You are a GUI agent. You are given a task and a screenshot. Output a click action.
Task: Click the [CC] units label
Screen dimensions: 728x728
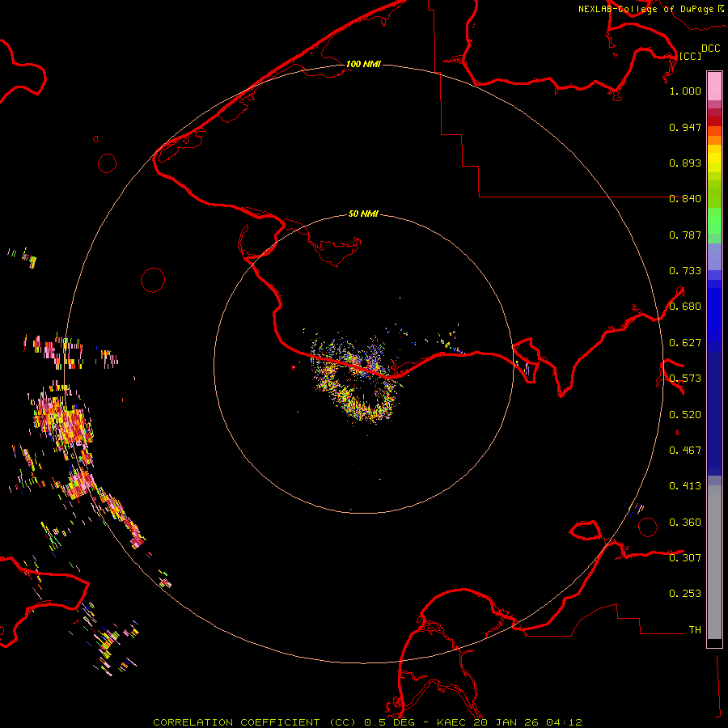pos(690,56)
